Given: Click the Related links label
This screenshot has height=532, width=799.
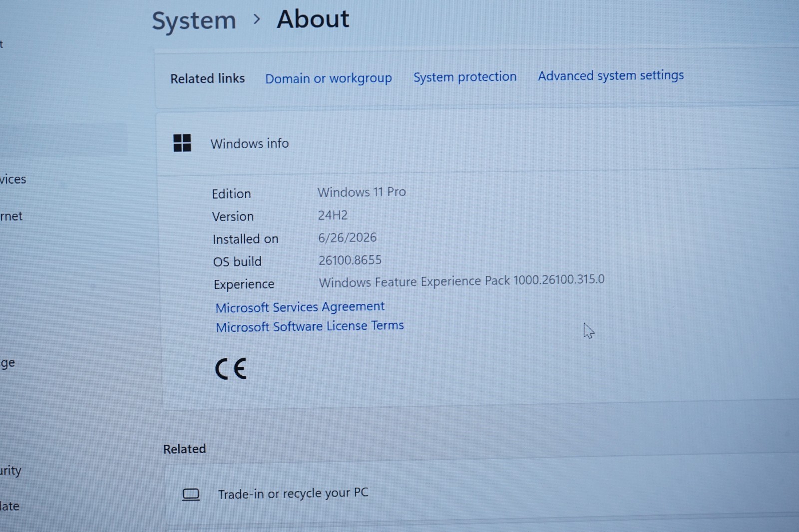Looking at the screenshot, I should (x=207, y=79).
